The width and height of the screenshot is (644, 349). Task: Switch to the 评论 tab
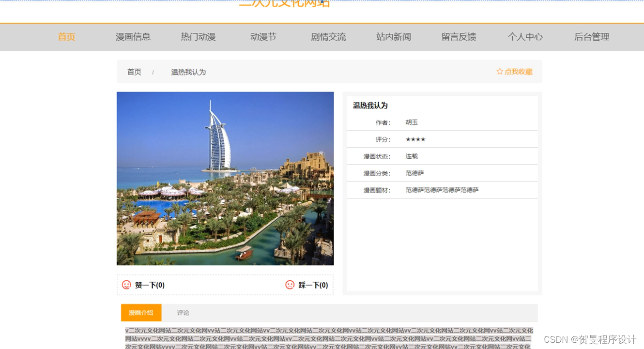click(183, 313)
